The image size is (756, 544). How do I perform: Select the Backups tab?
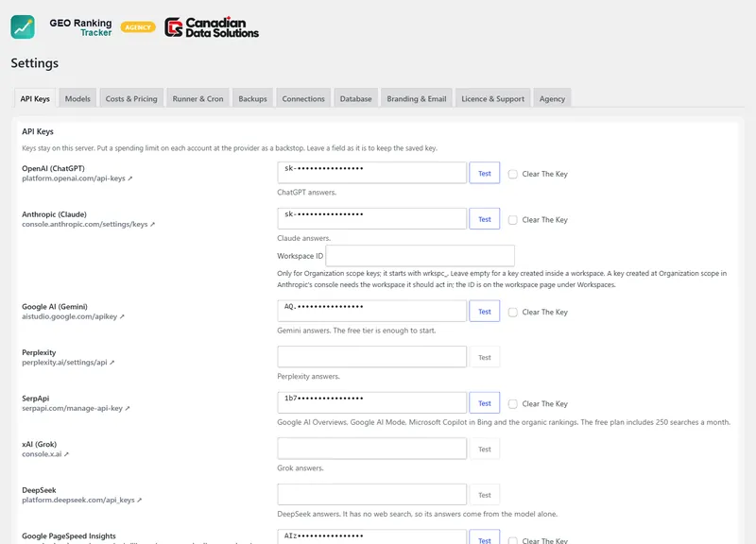click(252, 99)
